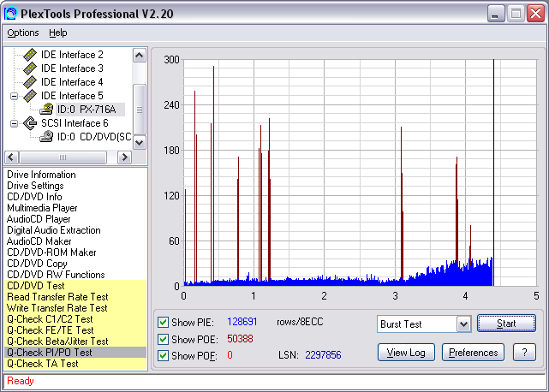
Task: Open CD/DVD RW Functions
Action: 56,275
